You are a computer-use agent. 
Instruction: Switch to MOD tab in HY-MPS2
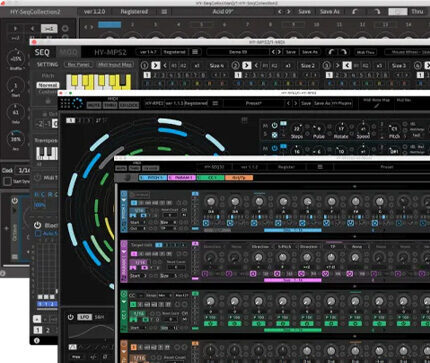point(68,52)
